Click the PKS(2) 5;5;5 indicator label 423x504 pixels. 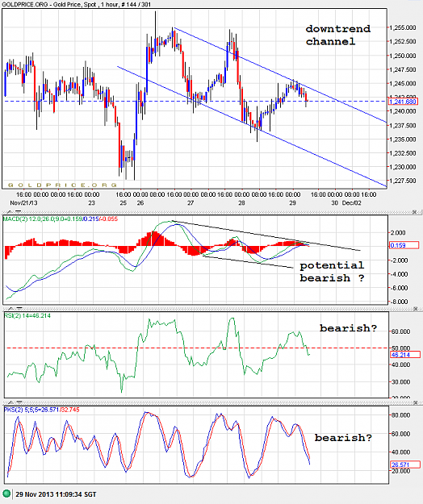coord(42,410)
